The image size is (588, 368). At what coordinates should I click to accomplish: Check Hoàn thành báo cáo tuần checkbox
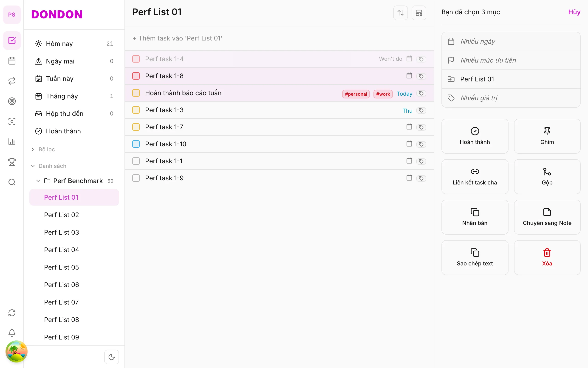136,93
